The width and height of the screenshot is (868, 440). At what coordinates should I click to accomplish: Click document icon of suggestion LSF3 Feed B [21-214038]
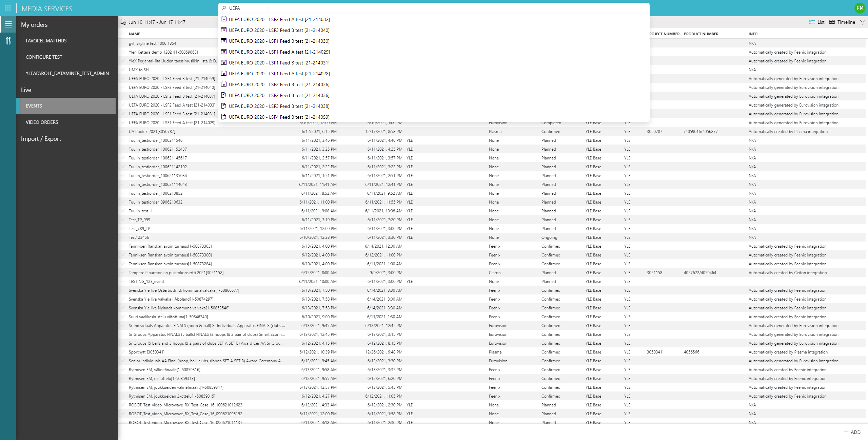click(x=224, y=106)
